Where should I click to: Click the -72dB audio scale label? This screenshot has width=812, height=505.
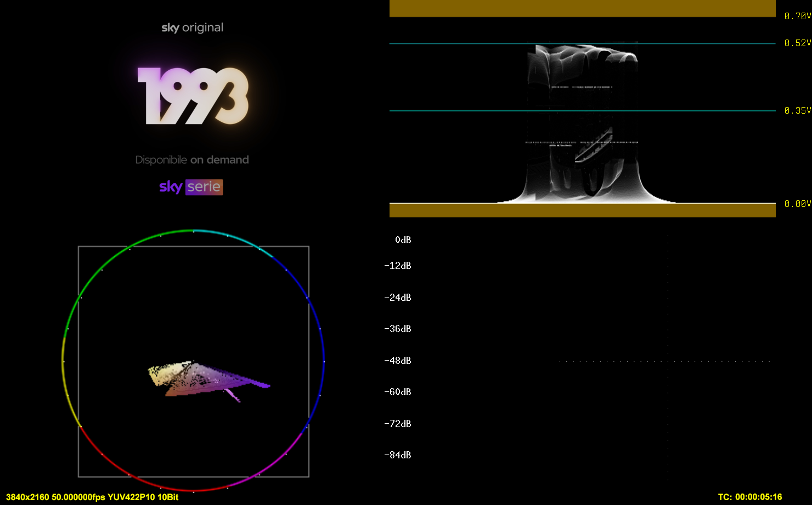[x=398, y=424]
